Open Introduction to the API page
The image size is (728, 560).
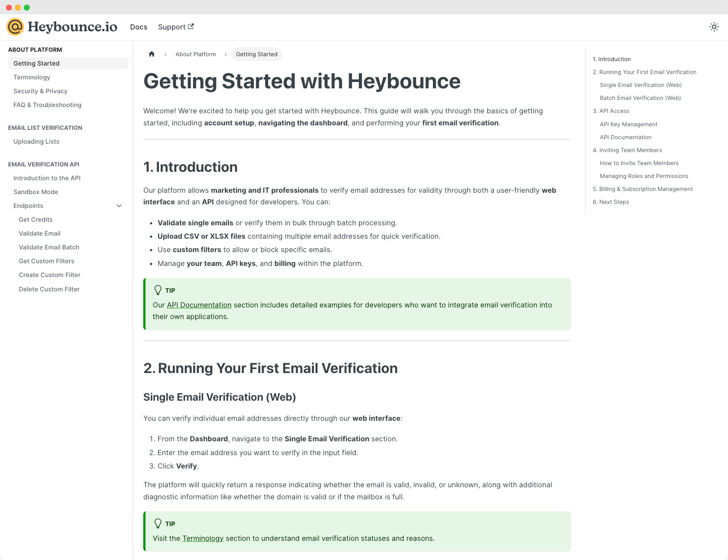47,178
